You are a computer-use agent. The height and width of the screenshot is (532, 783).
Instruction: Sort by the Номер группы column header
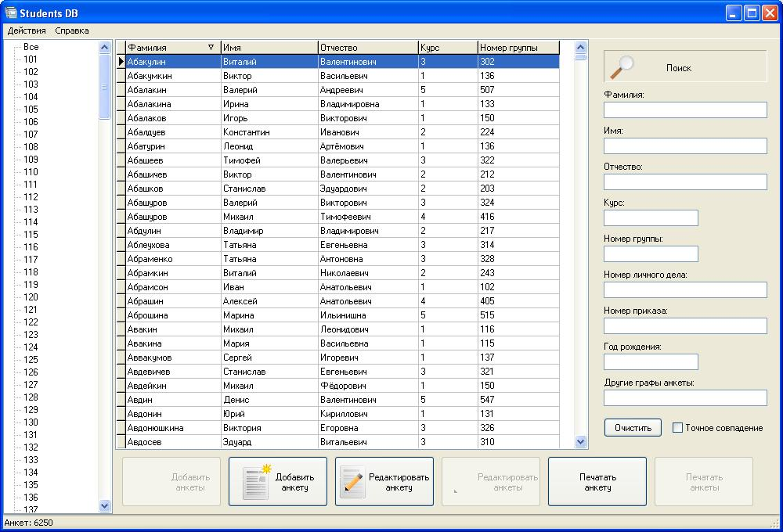point(518,48)
